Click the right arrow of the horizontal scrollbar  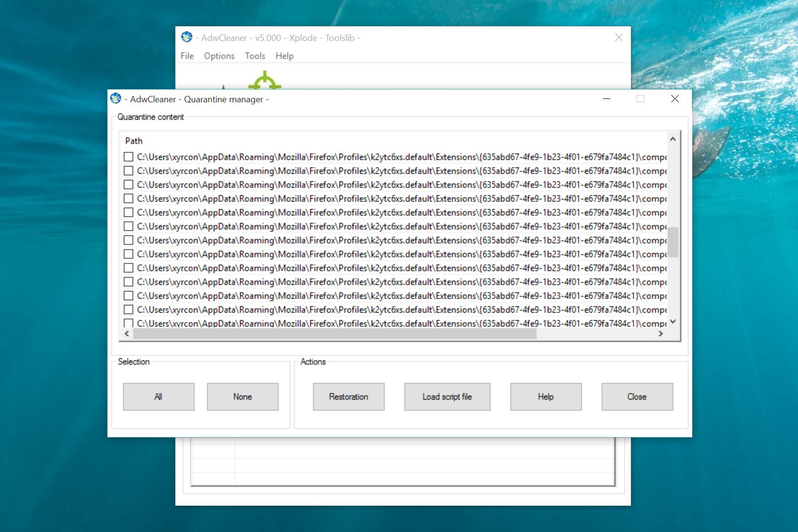click(661, 334)
